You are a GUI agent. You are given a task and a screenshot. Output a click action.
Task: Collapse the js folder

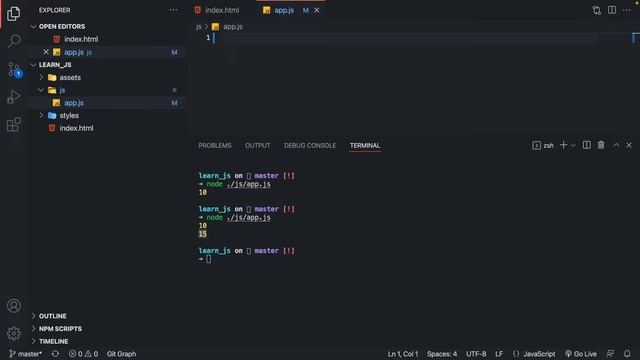click(x=62, y=90)
